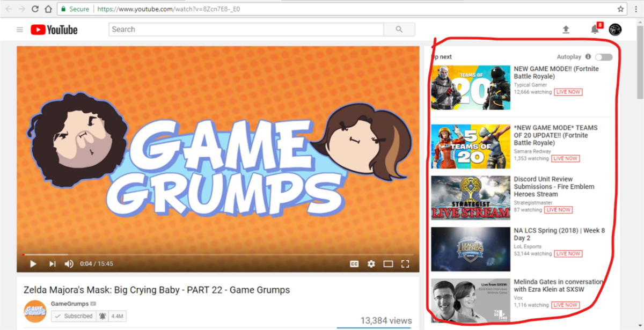
Task: Click the Strategistmaster channel name
Action: click(x=532, y=203)
